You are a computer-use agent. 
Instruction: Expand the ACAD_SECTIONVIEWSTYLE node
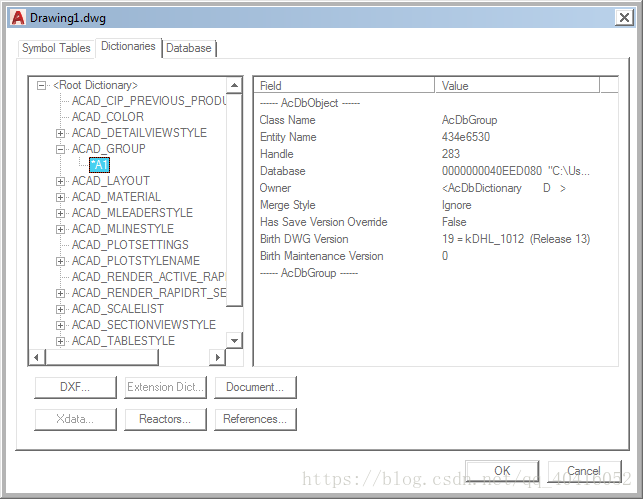[60, 325]
